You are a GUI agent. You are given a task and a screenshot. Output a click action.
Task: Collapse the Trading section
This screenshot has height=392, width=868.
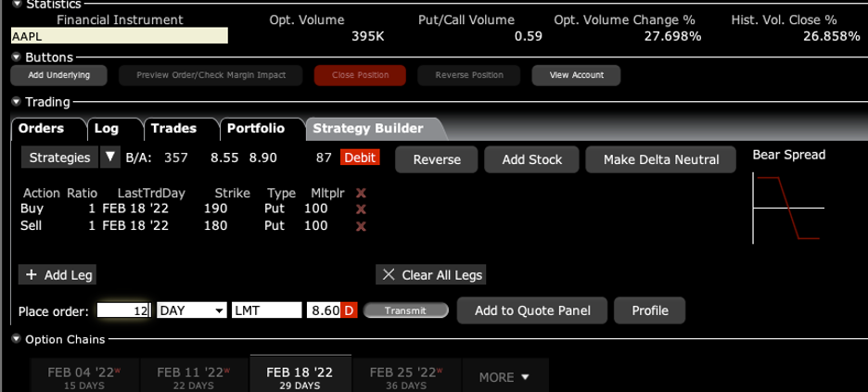pyautogui.click(x=16, y=102)
